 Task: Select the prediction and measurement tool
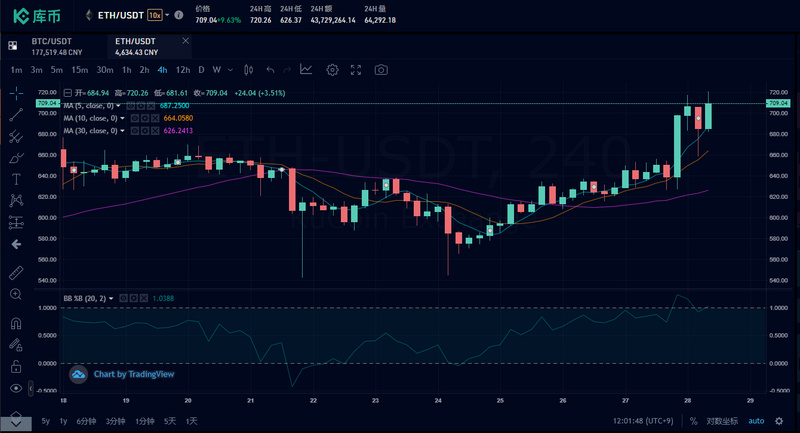16,222
